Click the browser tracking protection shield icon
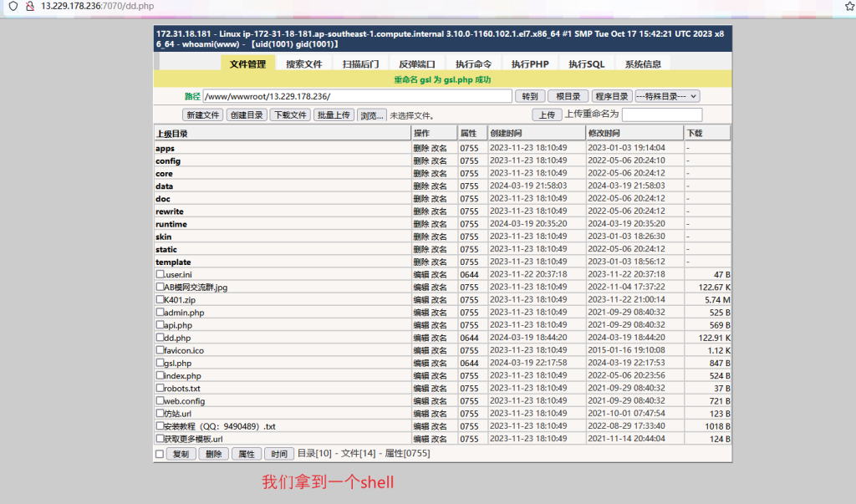Viewport: 856px width, 504px height. point(12,6)
